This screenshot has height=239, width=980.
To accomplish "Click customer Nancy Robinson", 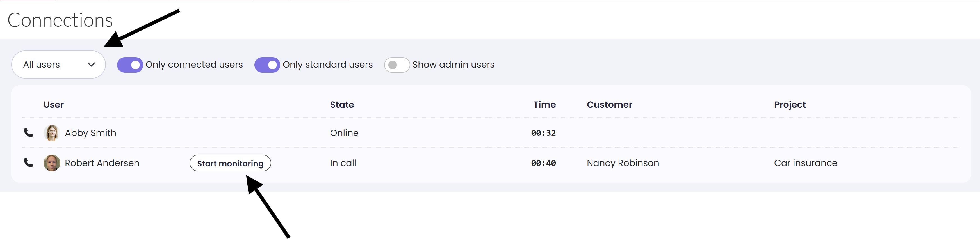I will tap(622, 163).
